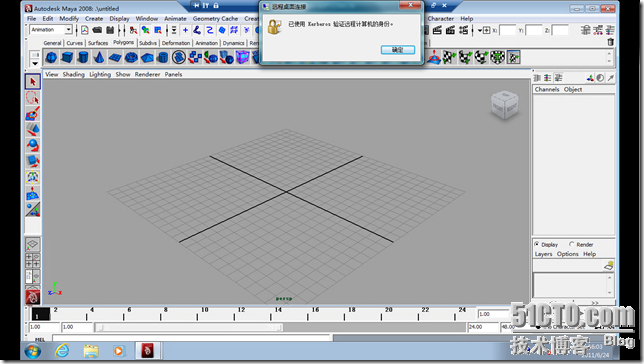644x364 pixels.
Task: Open Layers menu in layer editor
Action: (543, 254)
